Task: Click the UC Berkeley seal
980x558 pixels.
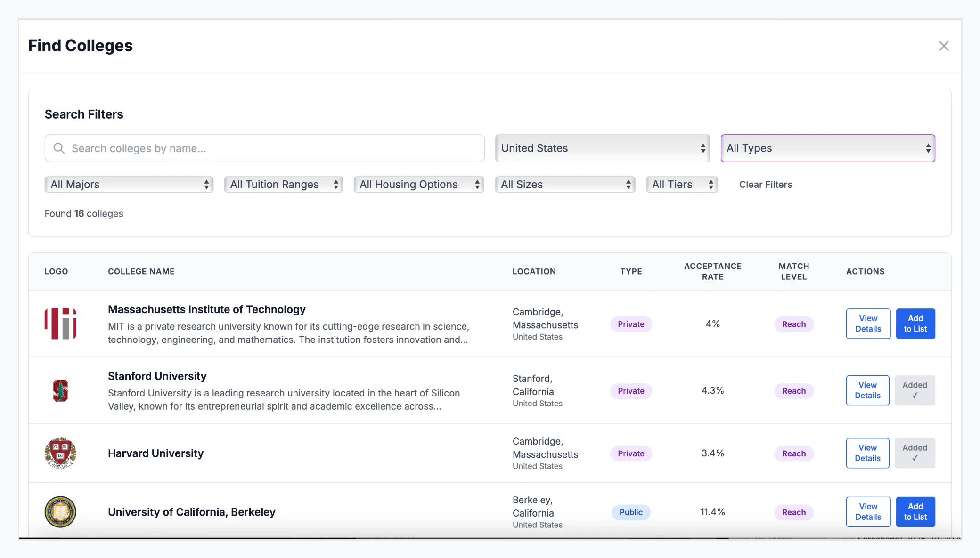Action: 59,512
